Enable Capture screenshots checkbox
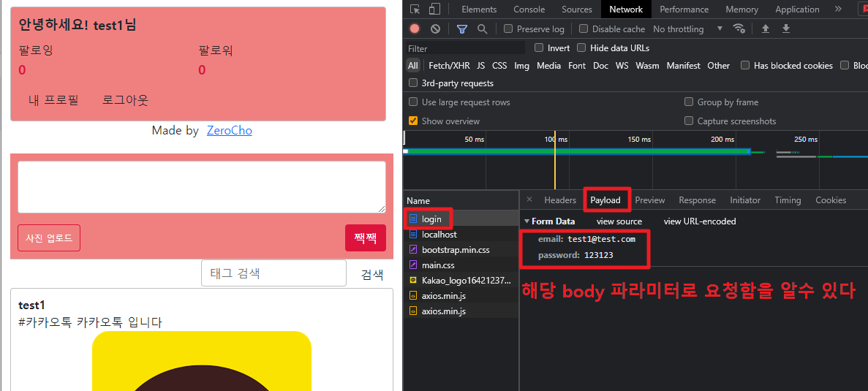Viewport: 868px width, 391px height. tap(689, 121)
